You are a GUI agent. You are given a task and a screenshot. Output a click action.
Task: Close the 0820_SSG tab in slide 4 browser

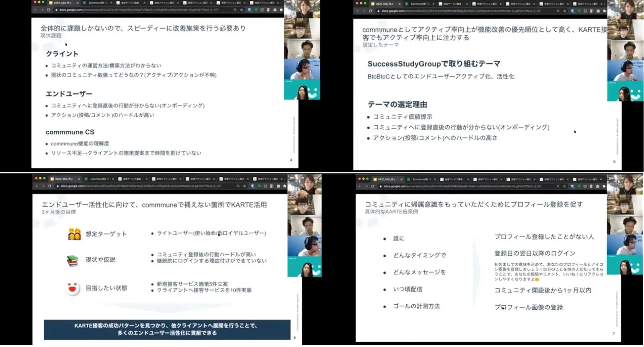(78, 3)
